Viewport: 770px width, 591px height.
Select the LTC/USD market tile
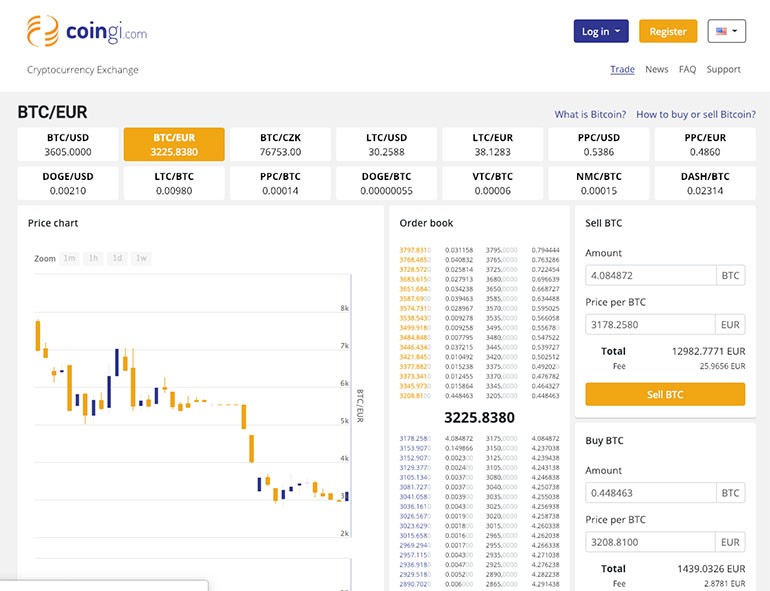click(x=386, y=144)
